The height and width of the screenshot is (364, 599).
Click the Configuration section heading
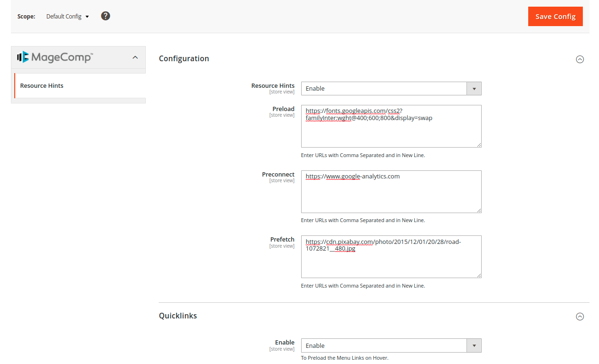pos(184,59)
